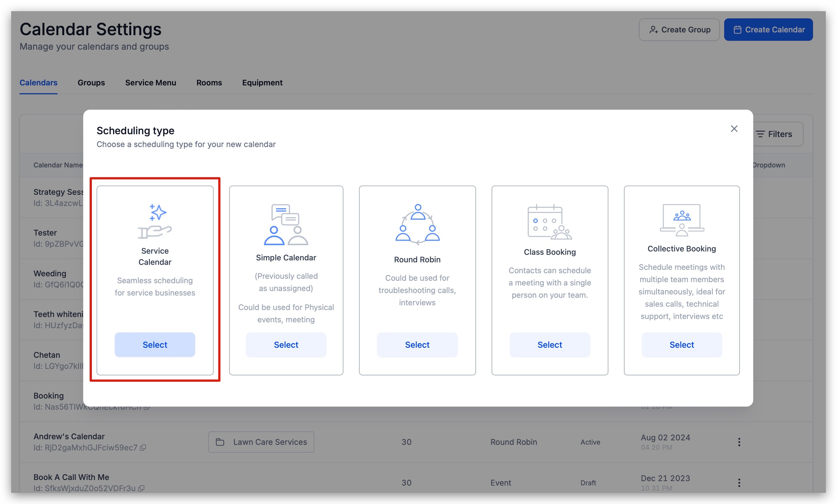This screenshot has height=504, width=837.
Task: Select the Class Booking type
Action: point(549,345)
